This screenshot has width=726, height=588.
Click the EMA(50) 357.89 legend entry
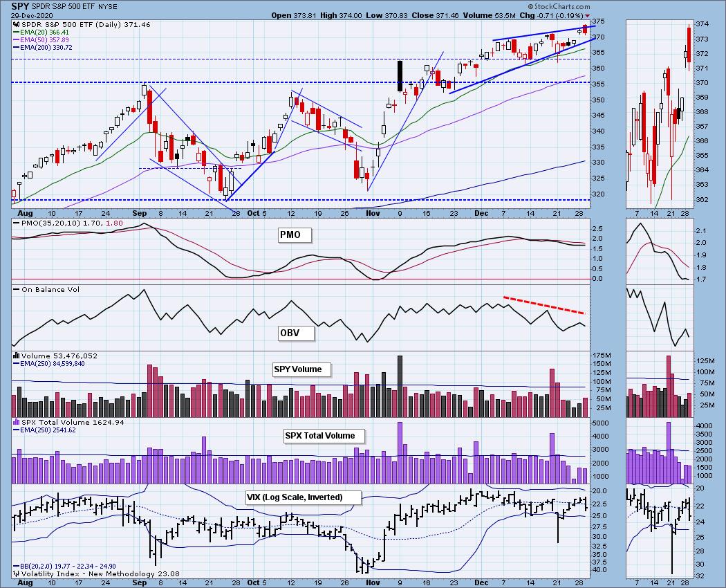point(41,40)
